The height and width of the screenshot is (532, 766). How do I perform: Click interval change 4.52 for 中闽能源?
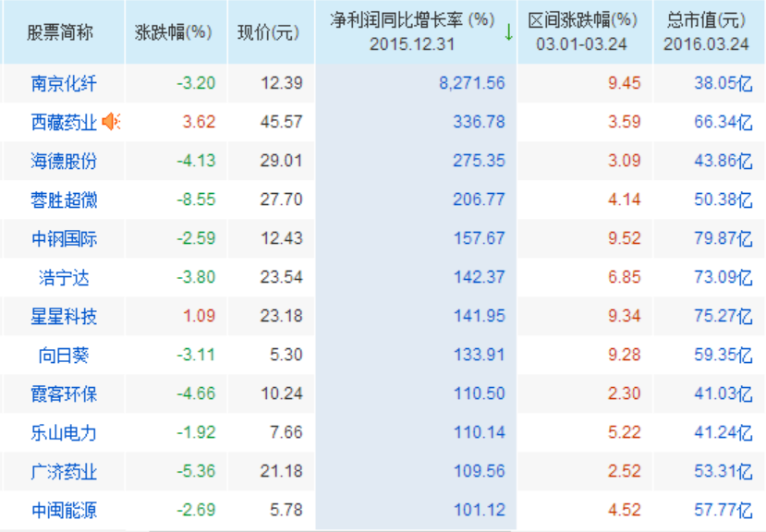[x=625, y=510]
